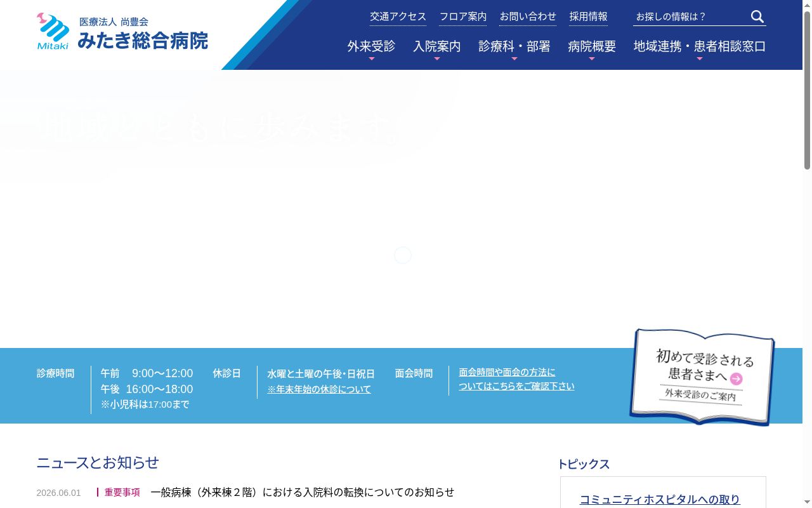812x508 pixels.
Task: Click the 重要事項 news tag
Action: [122, 492]
